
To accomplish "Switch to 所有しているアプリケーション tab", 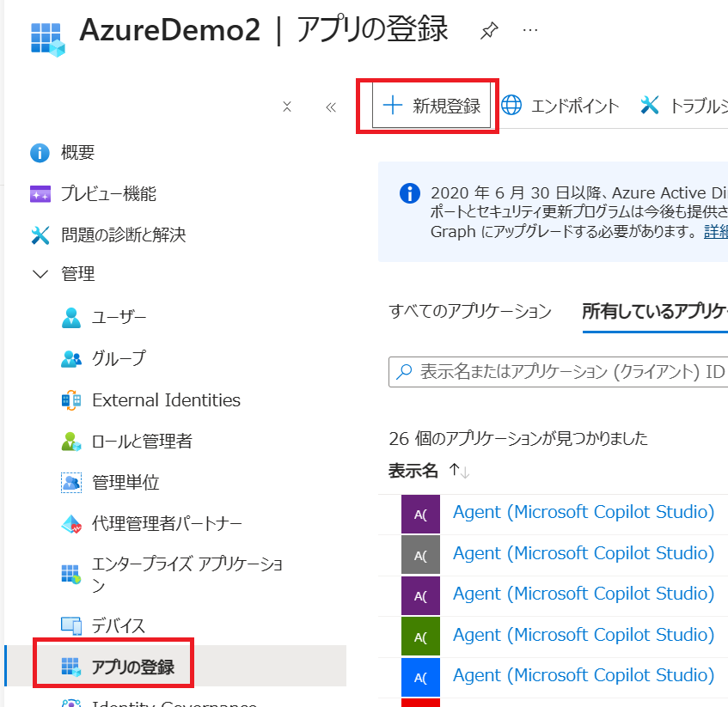I will 655,311.
